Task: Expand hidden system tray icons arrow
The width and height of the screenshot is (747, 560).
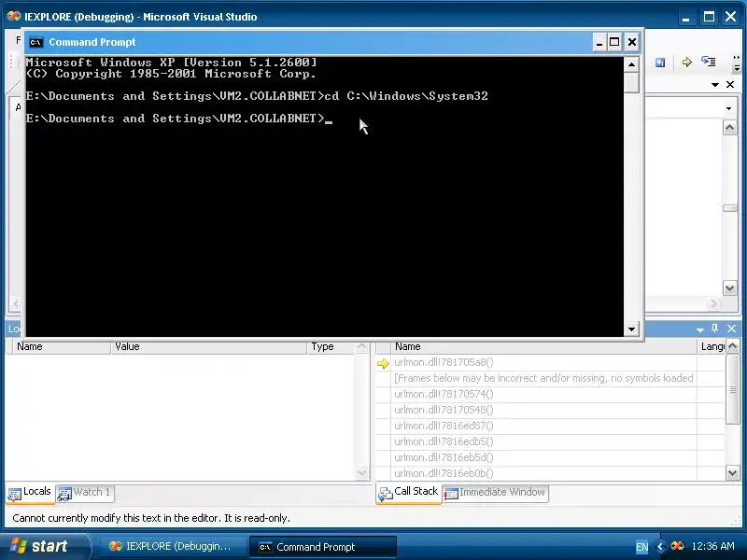Action: coord(660,547)
